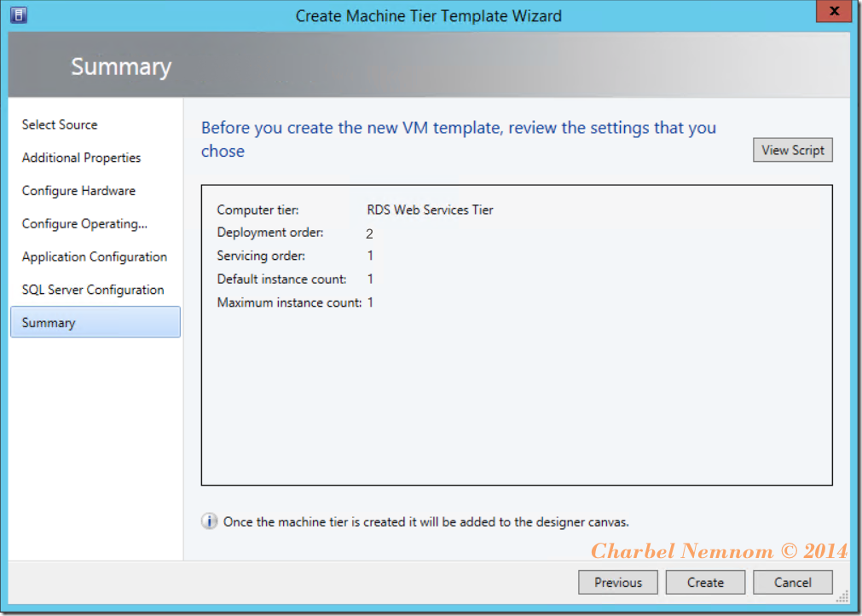Jump to the SQL Server Configuration step
Viewport: 862px width, 616px height.
tap(93, 290)
